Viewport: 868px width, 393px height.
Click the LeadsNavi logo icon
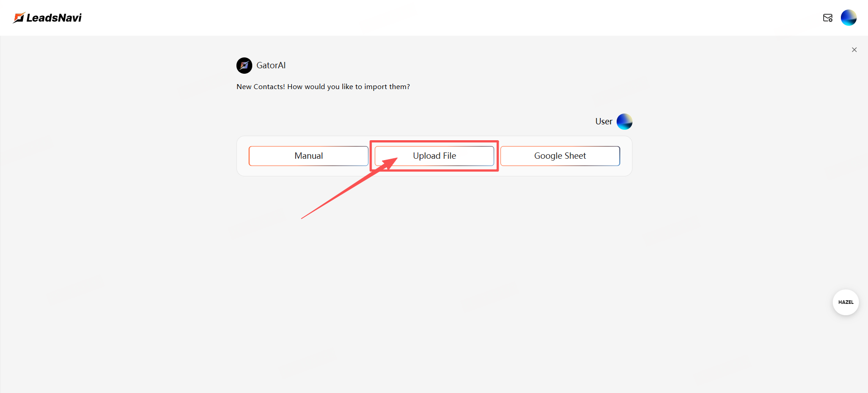(x=19, y=18)
